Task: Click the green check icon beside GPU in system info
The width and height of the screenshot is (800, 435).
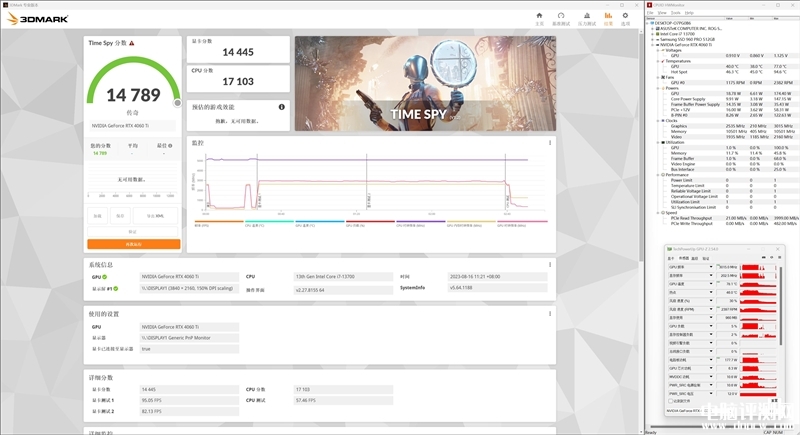Action: tap(105, 277)
